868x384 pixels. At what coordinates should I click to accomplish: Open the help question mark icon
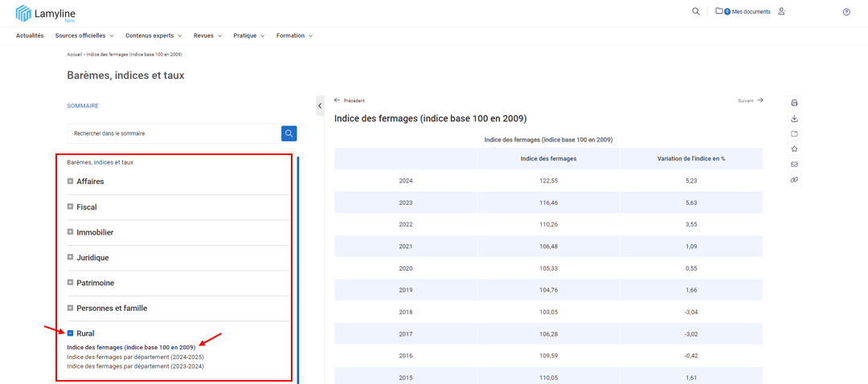[x=846, y=12]
